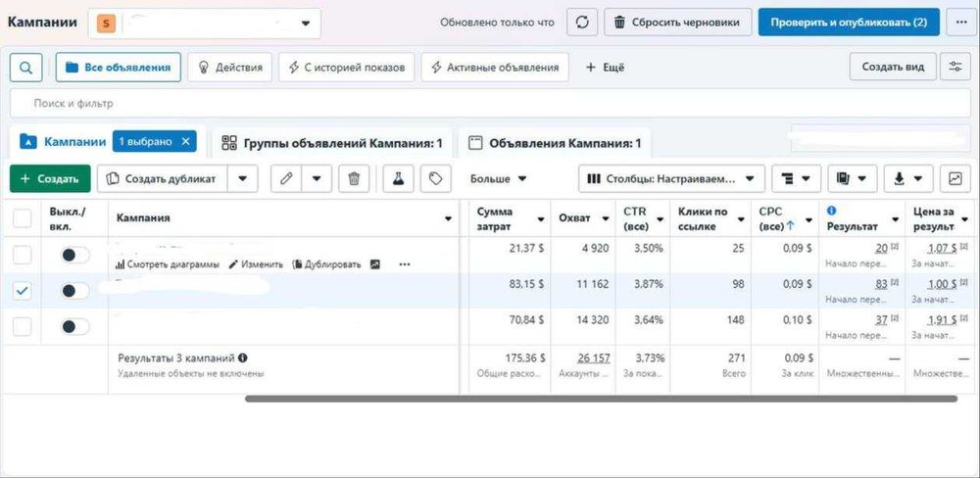
Task: Open the breakdown dropdown
Action: tap(796, 178)
